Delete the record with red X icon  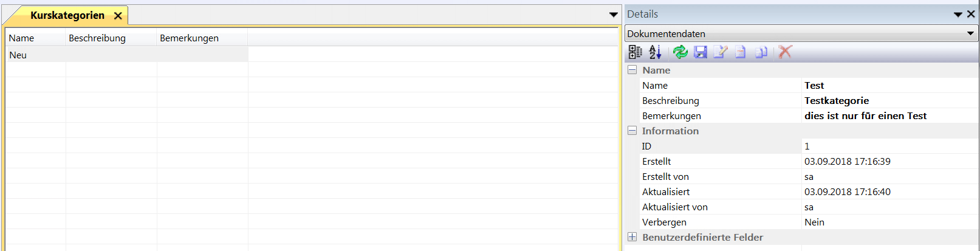tap(785, 52)
